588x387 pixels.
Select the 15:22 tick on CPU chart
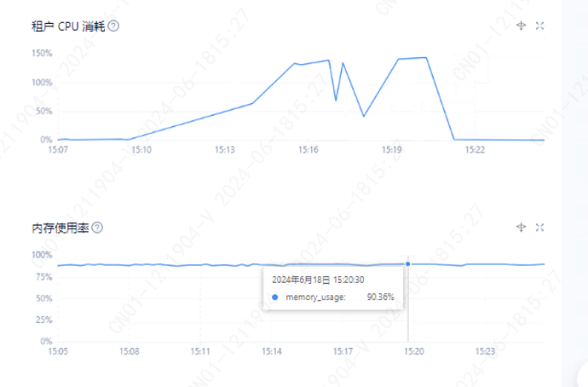[x=476, y=150]
